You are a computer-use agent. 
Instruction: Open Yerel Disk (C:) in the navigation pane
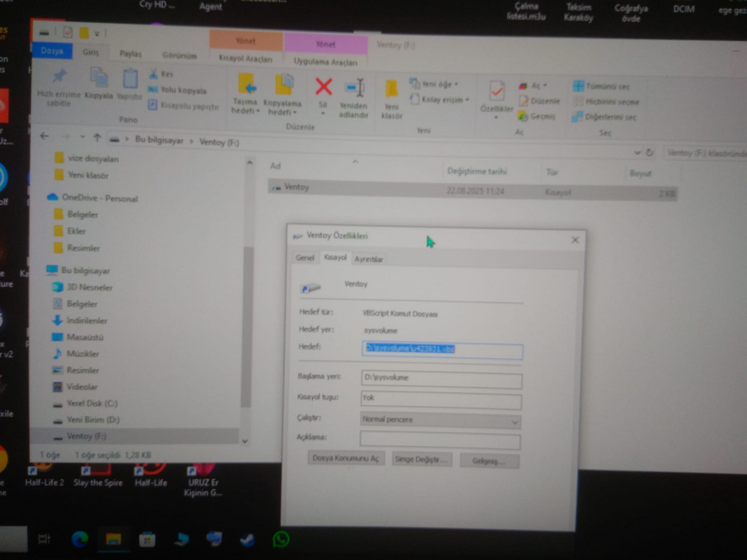86,403
